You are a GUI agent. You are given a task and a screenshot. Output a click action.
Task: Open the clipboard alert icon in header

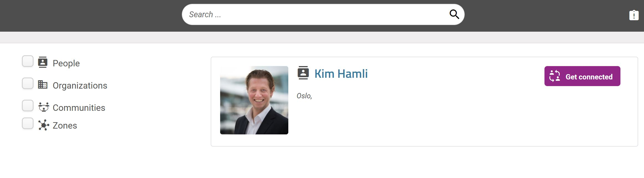[634, 15]
